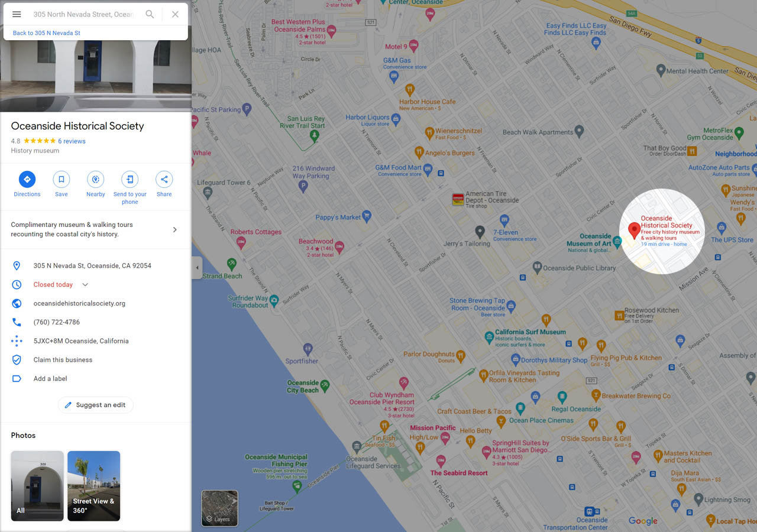Go back to 305 N Nevada St

click(x=47, y=33)
